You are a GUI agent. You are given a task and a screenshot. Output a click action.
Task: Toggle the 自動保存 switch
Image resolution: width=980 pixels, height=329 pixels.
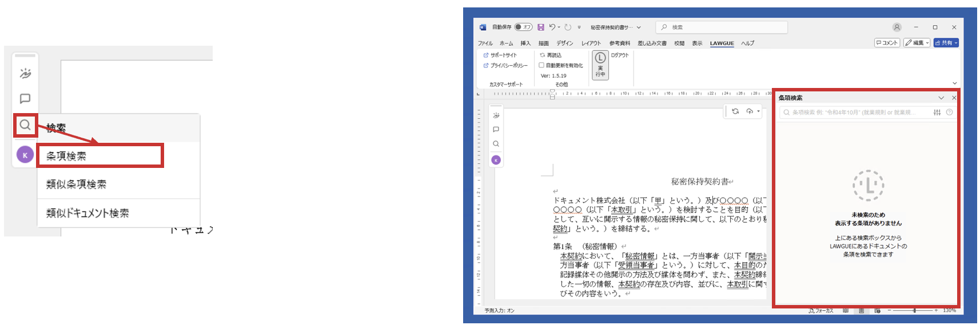523,27
